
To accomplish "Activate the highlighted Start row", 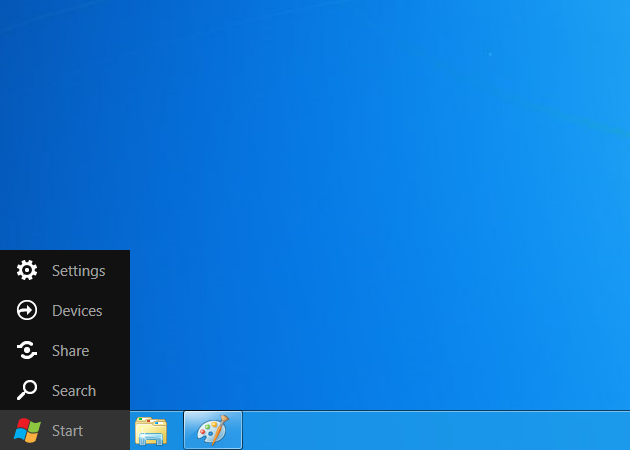I will click(x=65, y=431).
